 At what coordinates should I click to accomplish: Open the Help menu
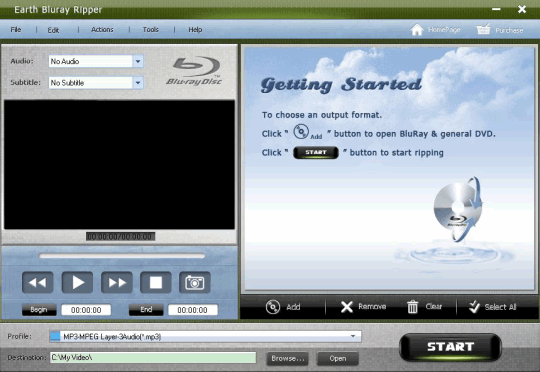195,30
